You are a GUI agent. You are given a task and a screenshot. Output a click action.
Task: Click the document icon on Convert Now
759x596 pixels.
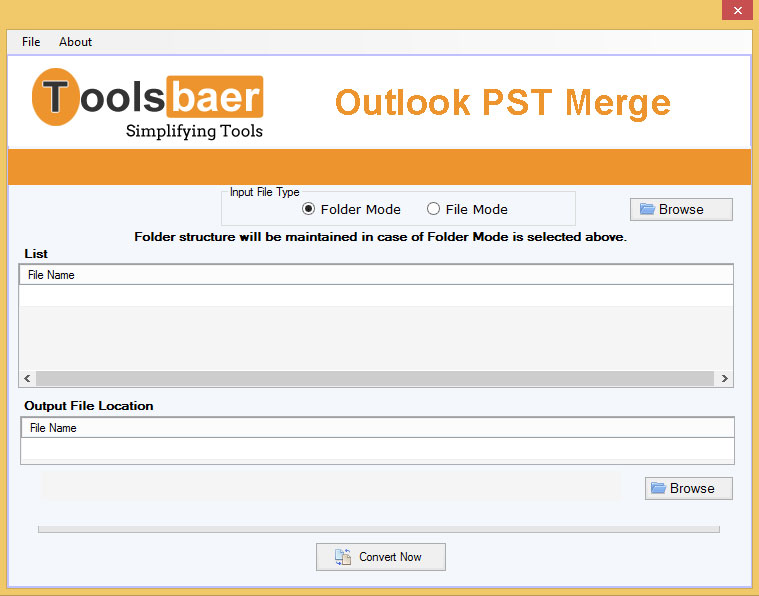343,557
